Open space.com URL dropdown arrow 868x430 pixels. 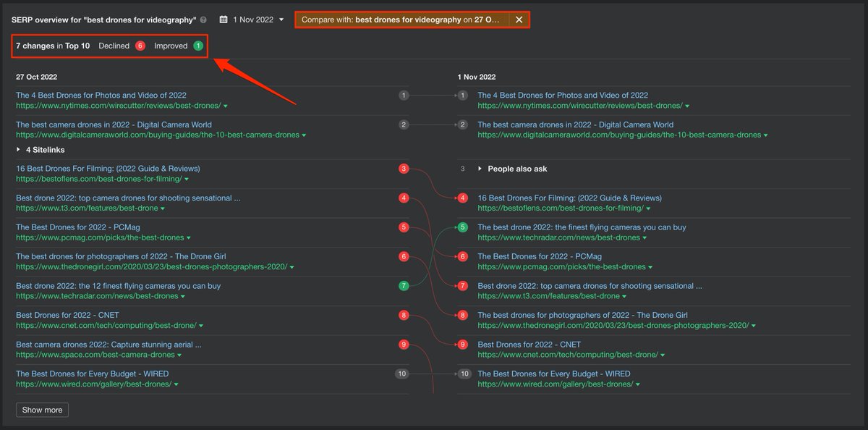pyautogui.click(x=179, y=355)
